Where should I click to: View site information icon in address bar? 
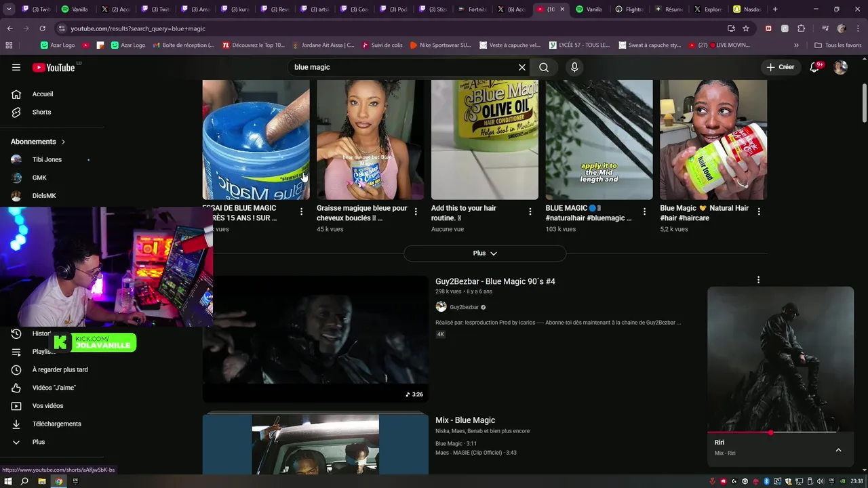click(x=62, y=28)
